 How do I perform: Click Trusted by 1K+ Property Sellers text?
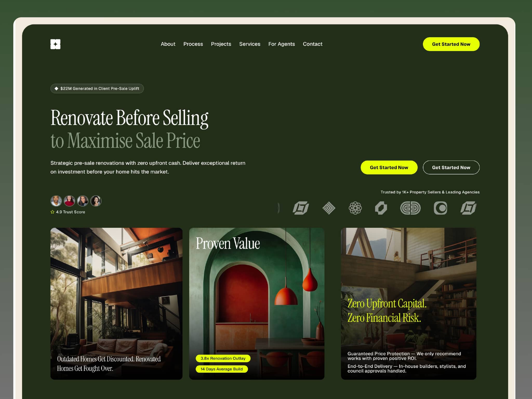click(x=430, y=192)
